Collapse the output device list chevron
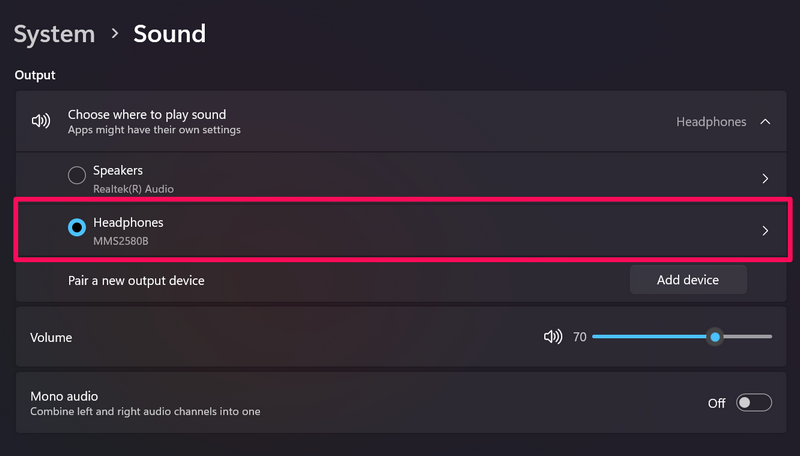Image resolution: width=800 pixels, height=456 pixels. 765,122
